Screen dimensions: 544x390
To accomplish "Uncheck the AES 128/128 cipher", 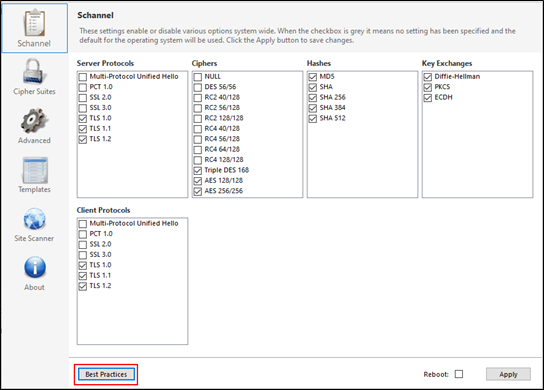I will tap(198, 181).
